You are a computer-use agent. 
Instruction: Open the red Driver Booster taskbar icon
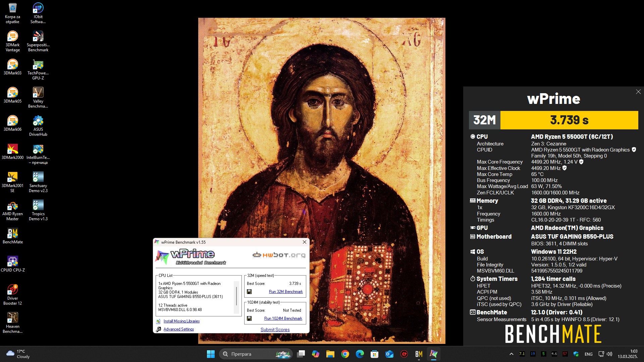pos(404,354)
